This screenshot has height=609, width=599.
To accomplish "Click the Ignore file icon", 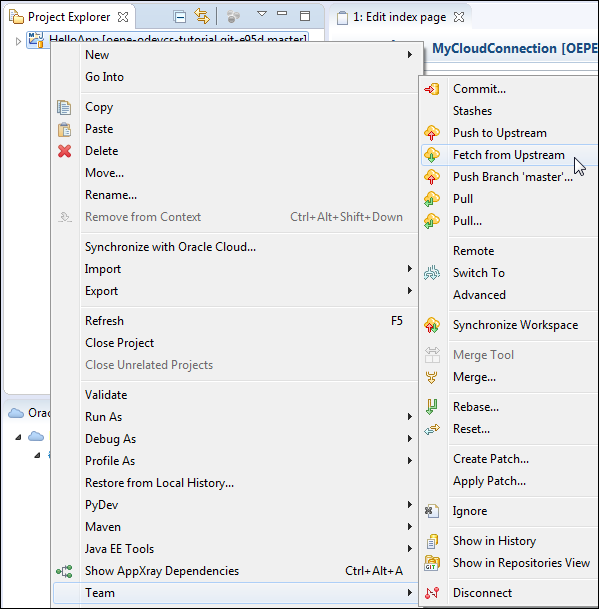I will (x=432, y=511).
